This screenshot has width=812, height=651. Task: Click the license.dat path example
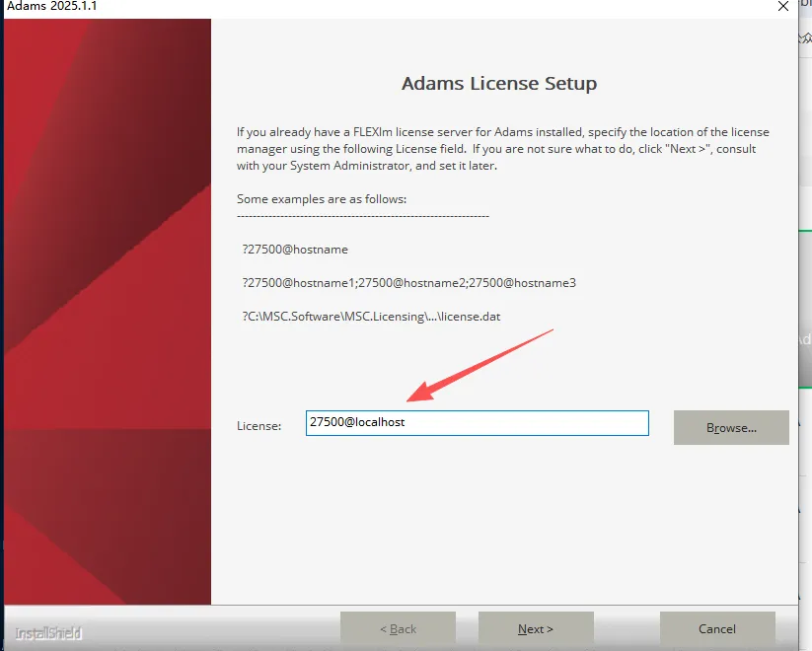pos(371,317)
